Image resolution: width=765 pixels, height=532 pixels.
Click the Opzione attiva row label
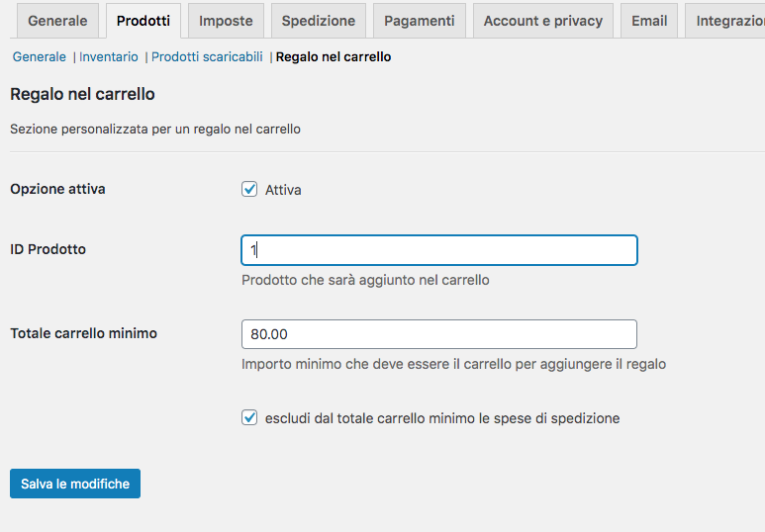tap(57, 189)
